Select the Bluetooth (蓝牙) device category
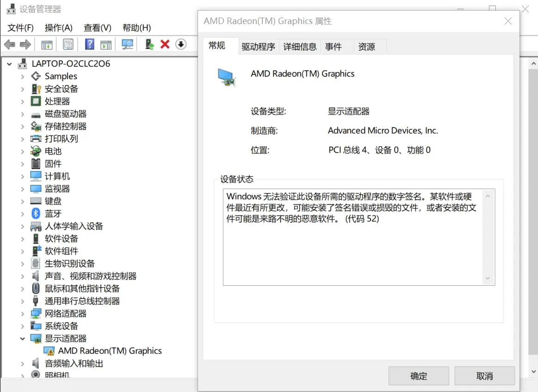The height and width of the screenshot is (392, 538). pyautogui.click(x=53, y=214)
